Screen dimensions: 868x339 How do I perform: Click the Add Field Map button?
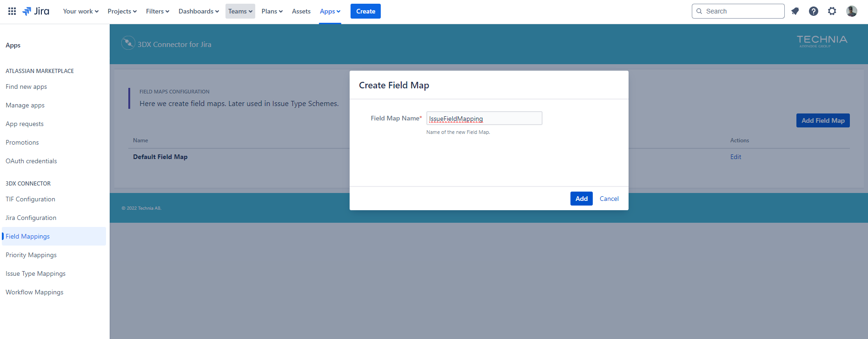pyautogui.click(x=823, y=120)
